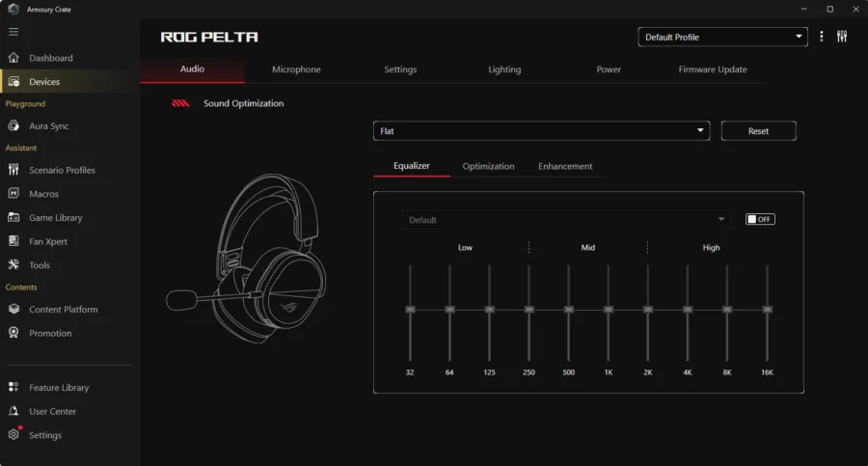Open the Promotion page
868x466 pixels.
50,333
